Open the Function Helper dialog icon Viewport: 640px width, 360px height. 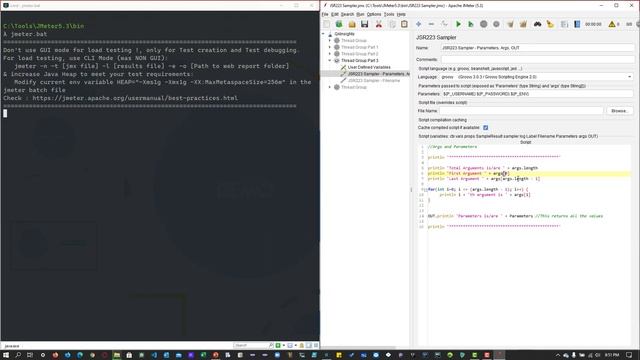click(x=564, y=24)
